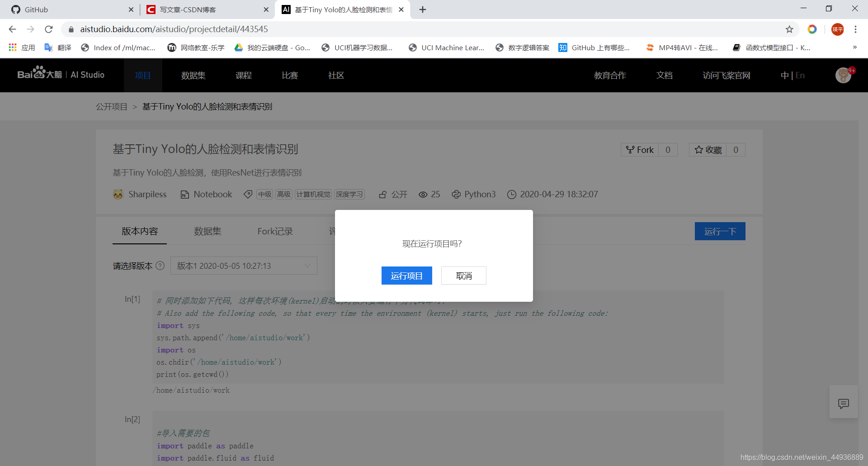Select 项目 in the top navigation

click(143, 75)
